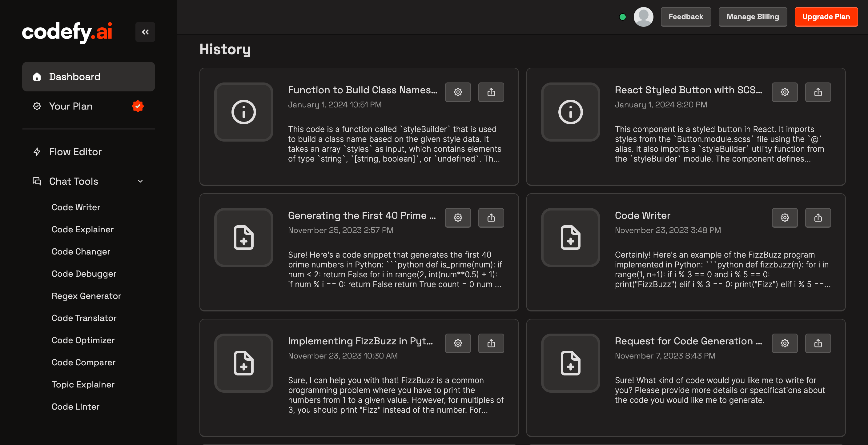Open Code Optimizer tool
The height and width of the screenshot is (445, 868).
[83, 340]
